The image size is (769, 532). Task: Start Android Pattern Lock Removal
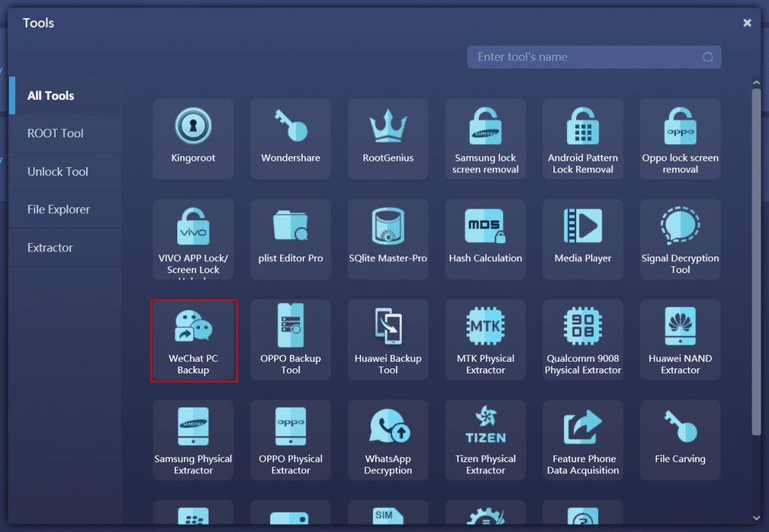pyautogui.click(x=583, y=138)
